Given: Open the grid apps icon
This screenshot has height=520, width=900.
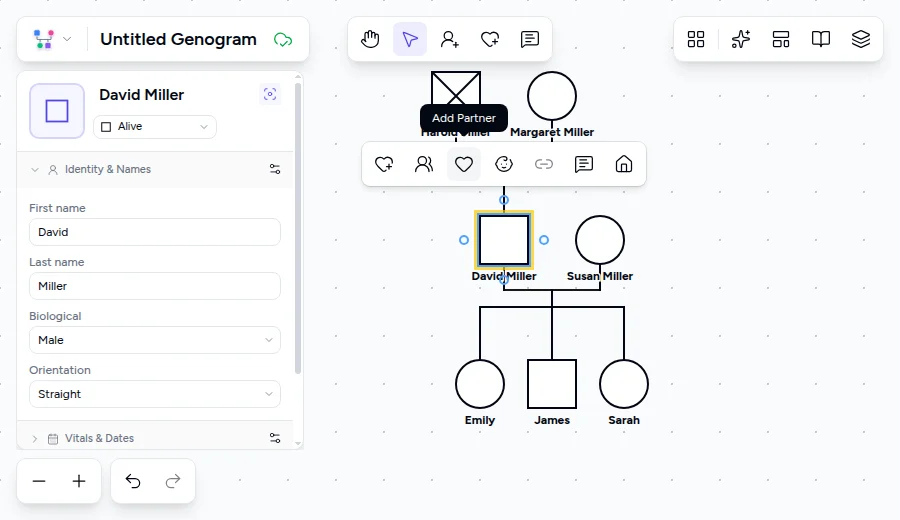Looking at the screenshot, I should [696, 39].
